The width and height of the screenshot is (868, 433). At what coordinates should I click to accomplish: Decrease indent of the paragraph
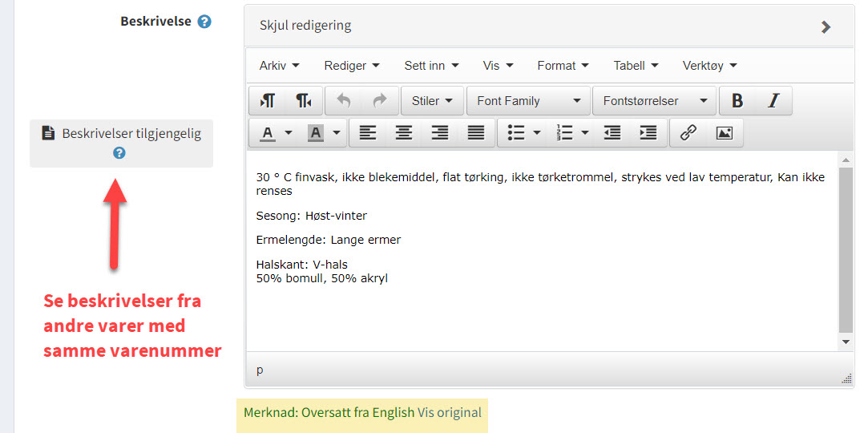coord(612,133)
